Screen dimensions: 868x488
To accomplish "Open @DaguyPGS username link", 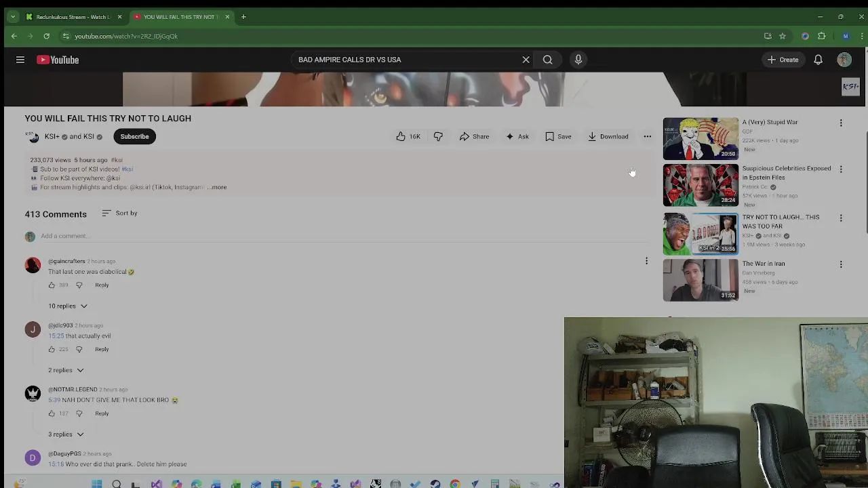I will (64, 453).
